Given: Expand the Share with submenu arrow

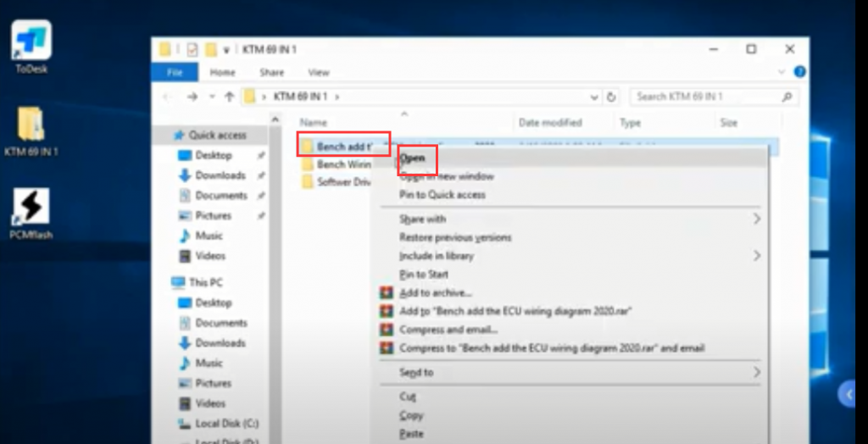Looking at the screenshot, I should (x=756, y=219).
